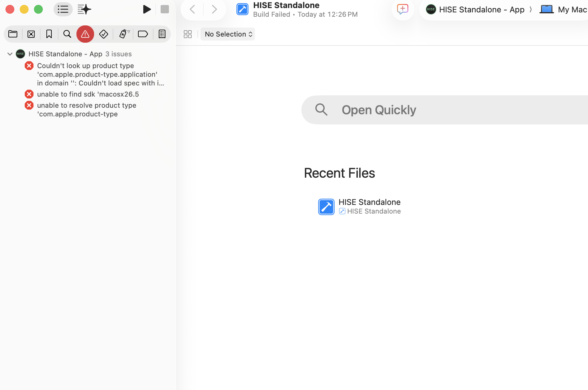Viewport: 588px width, 390px height.
Task: Enter full screen with the green button
Action: pos(38,9)
